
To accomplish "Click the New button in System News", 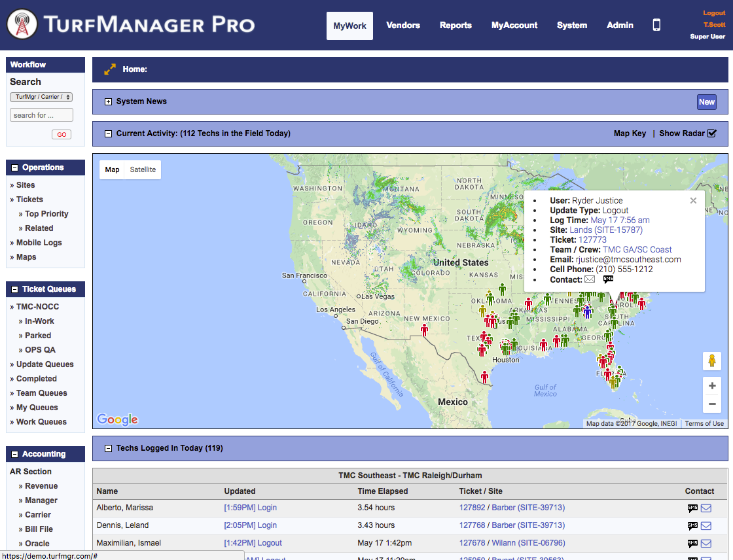I will click(x=706, y=102).
